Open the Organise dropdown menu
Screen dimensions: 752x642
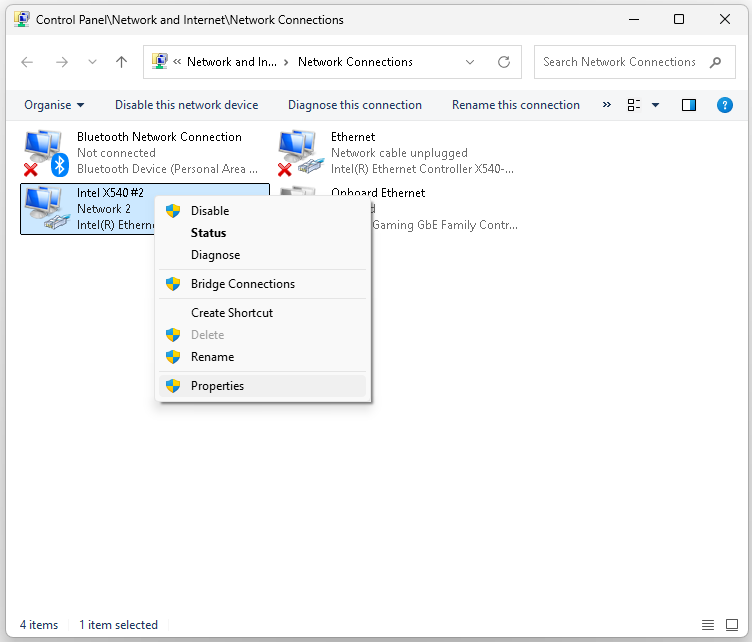click(54, 105)
